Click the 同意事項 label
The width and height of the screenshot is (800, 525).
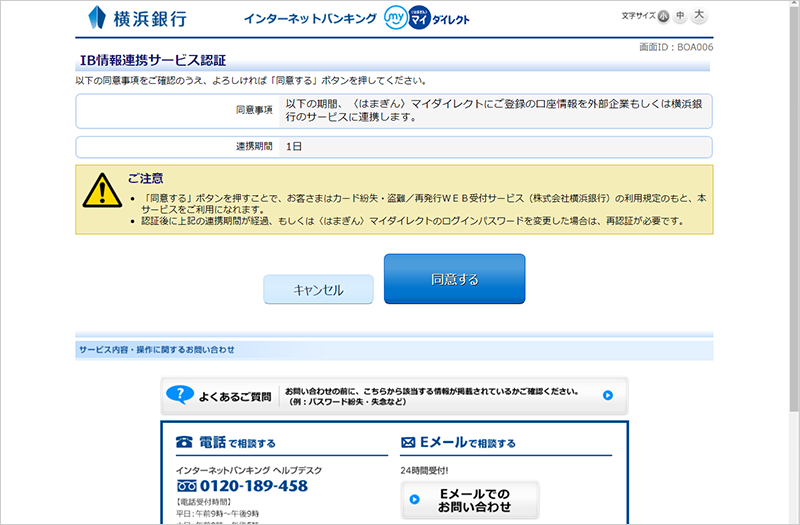254,110
